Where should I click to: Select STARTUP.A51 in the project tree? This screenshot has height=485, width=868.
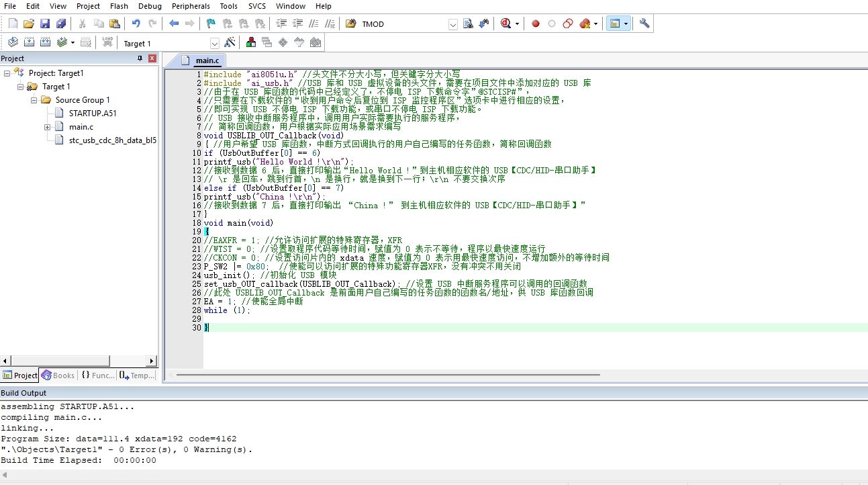pos(93,114)
